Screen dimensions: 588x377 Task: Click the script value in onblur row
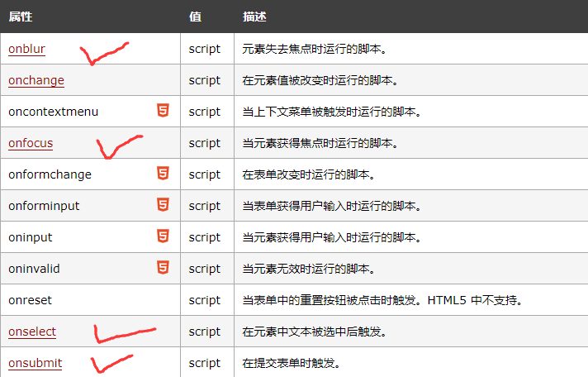204,49
